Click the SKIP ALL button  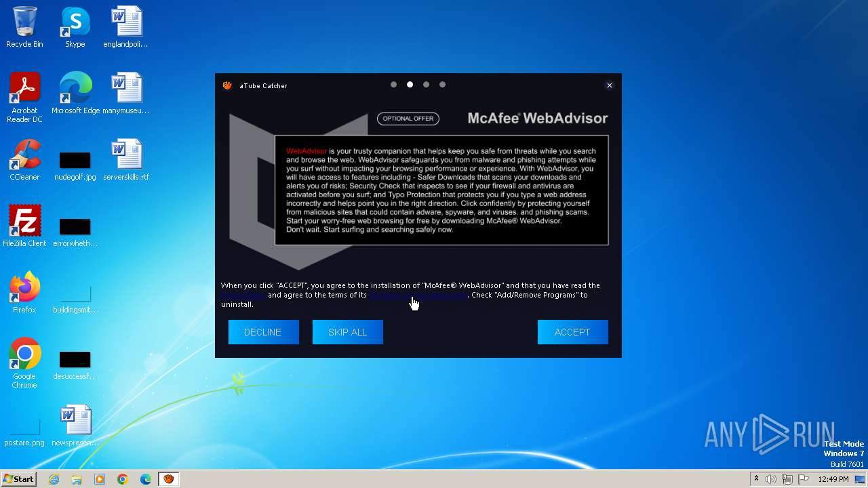[347, 332]
